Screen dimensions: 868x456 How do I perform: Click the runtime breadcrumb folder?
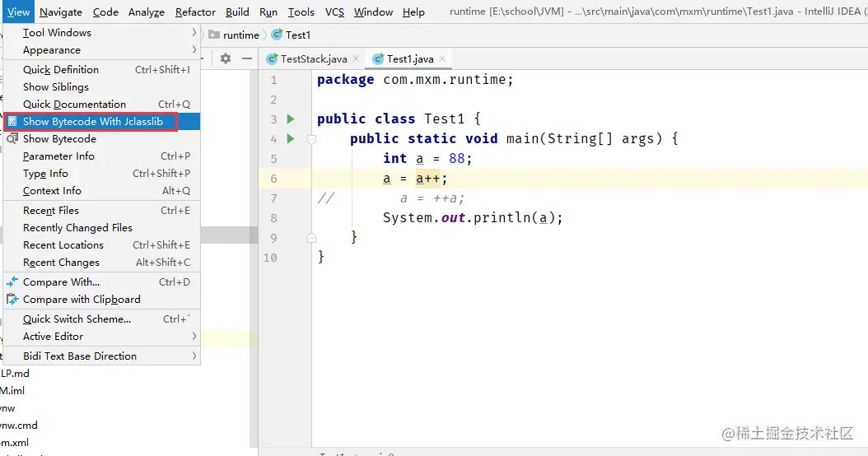[x=234, y=35]
